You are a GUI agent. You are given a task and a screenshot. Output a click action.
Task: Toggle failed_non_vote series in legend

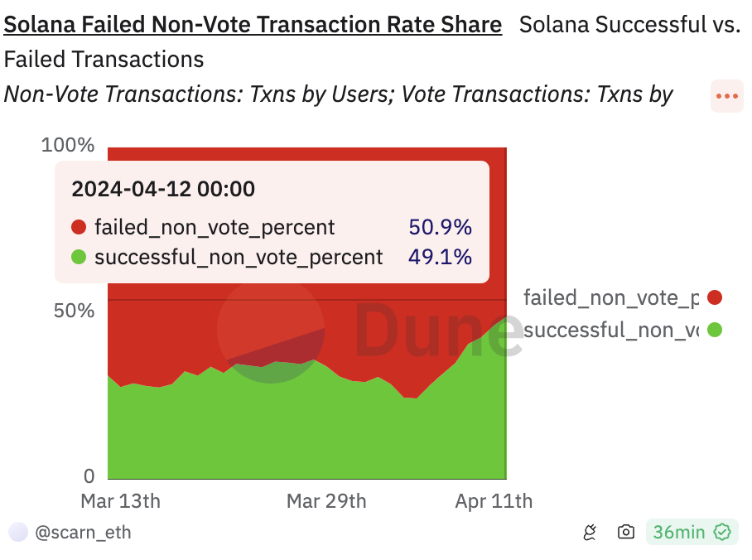pos(611,297)
